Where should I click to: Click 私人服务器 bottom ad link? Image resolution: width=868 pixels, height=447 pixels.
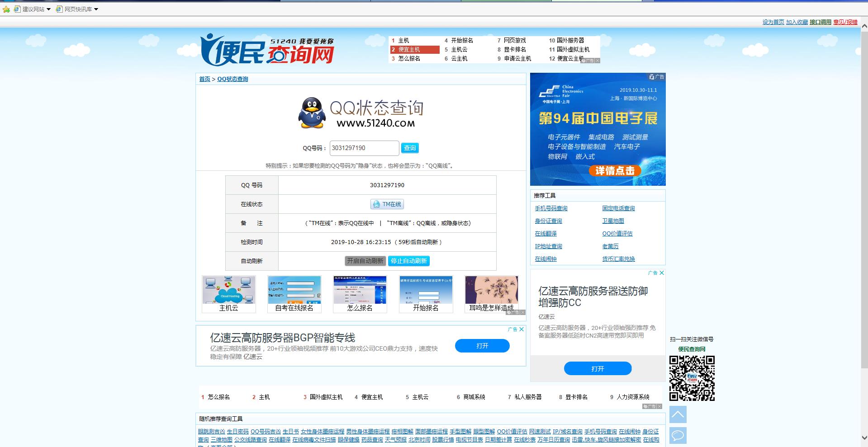coord(528,397)
